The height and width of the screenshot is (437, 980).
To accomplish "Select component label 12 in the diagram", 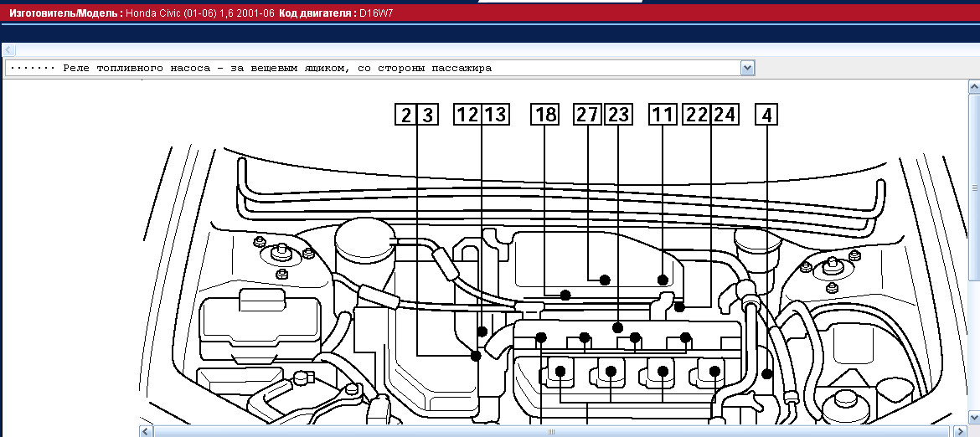I will point(467,114).
